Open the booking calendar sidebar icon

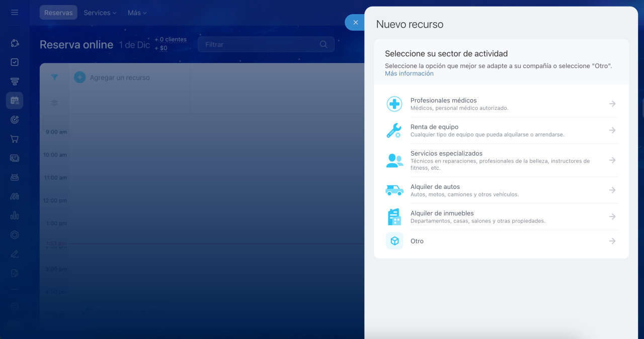click(x=15, y=100)
